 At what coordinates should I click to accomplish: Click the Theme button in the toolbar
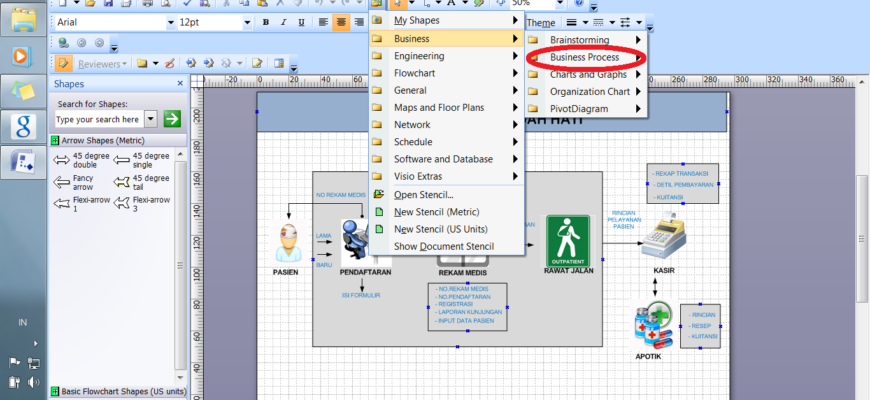tap(540, 22)
